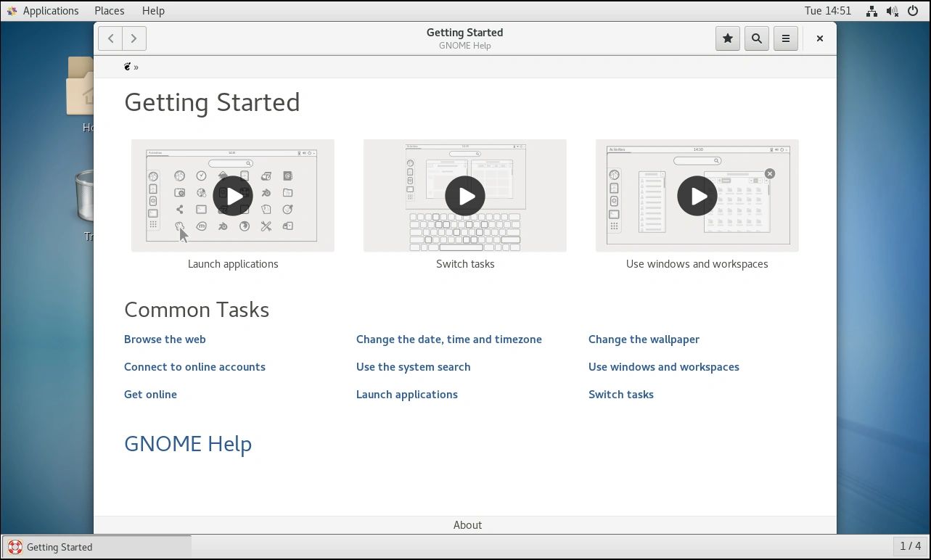Viewport: 931px width, 560px height.
Task: Click the volume icon in system tray
Action: [x=893, y=11]
